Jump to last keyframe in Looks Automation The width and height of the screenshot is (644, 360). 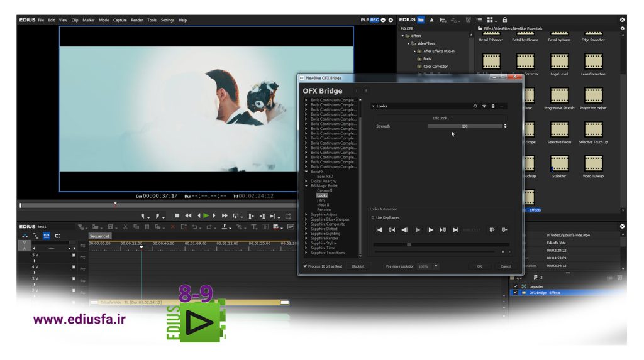(x=455, y=230)
